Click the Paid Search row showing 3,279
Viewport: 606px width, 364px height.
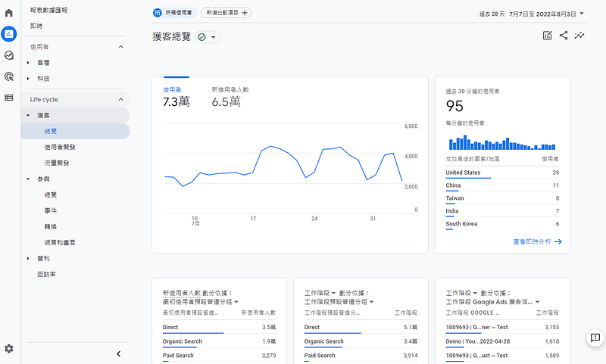pos(219,356)
